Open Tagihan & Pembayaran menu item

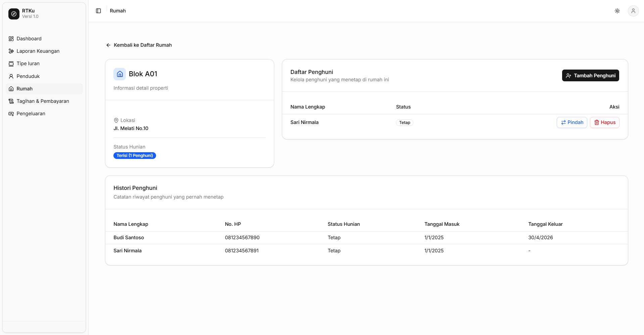tap(44, 101)
